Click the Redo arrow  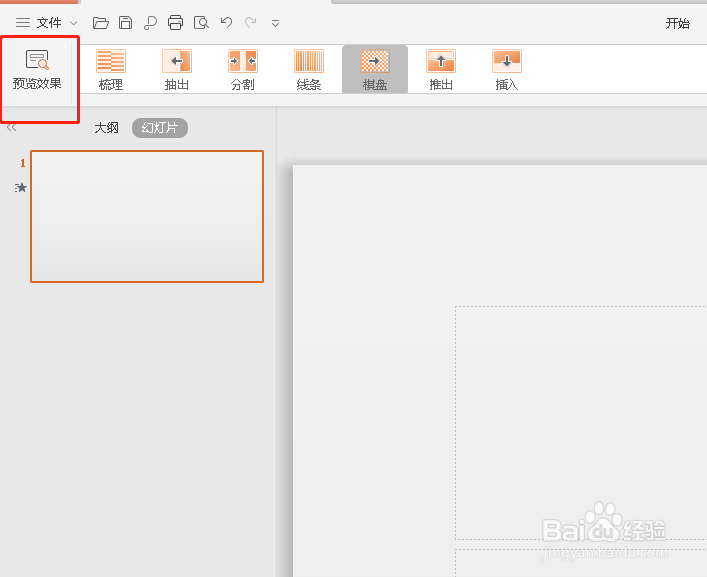click(x=251, y=22)
